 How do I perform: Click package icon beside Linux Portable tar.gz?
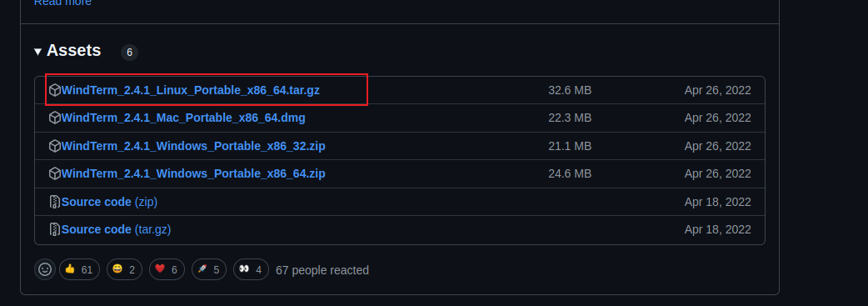tap(55, 90)
